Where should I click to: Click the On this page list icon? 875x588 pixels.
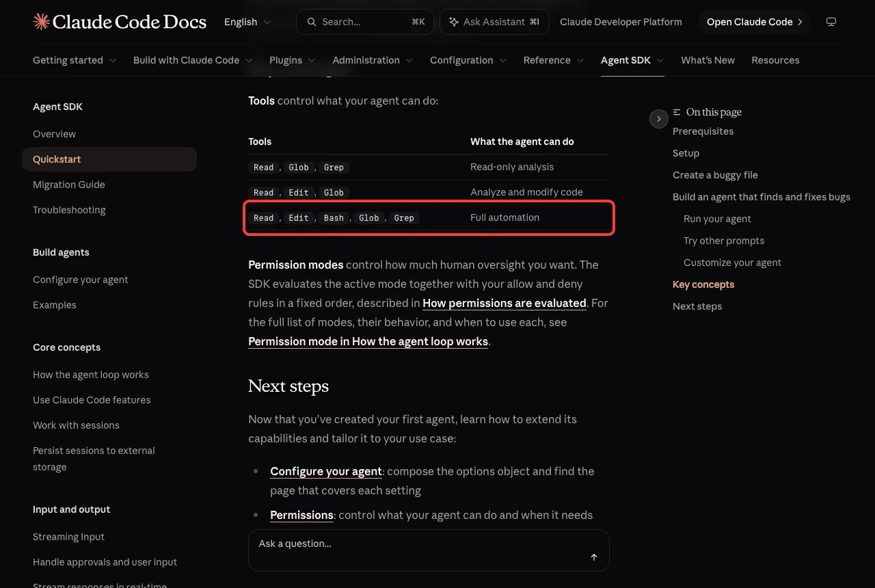click(677, 112)
